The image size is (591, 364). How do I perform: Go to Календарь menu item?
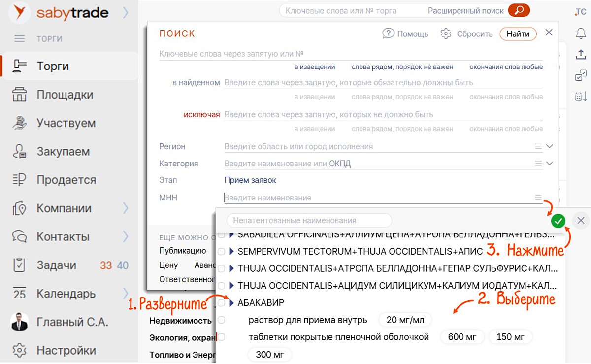tap(66, 294)
